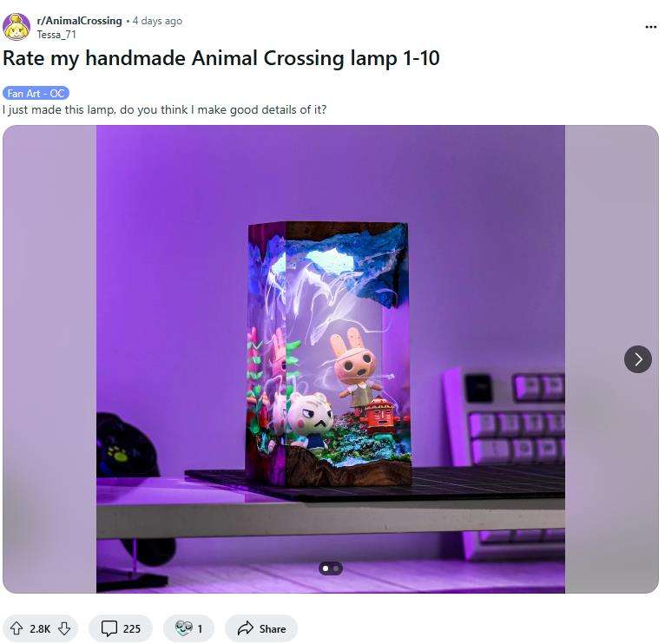Open the r/AnimalCrossing subreddit avatar
Image resolution: width=665 pixels, height=644 pixels.
[16, 27]
